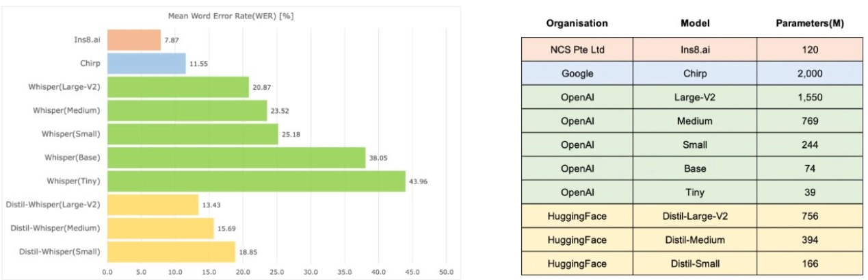Click the Model column header
This screenshot has height=280, width=868.
pyautogui.click(x=694, y=23)
